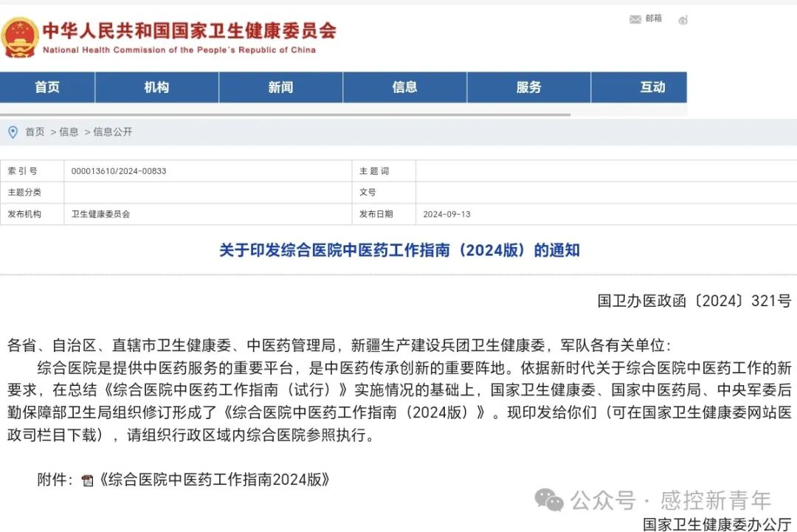
Task: Open the 信息 navigation menu item
Action: [x=404, y=87]
